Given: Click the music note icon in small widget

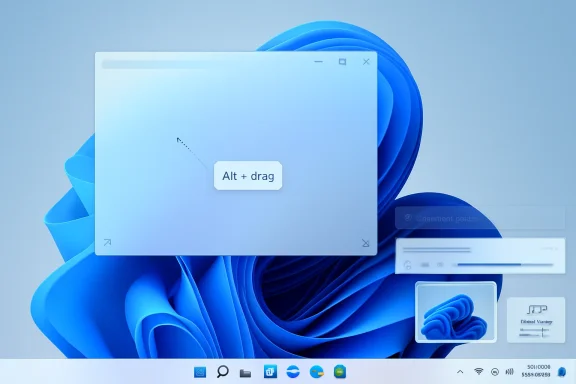Looking at the screenshot, I should (x=537, y=310).
